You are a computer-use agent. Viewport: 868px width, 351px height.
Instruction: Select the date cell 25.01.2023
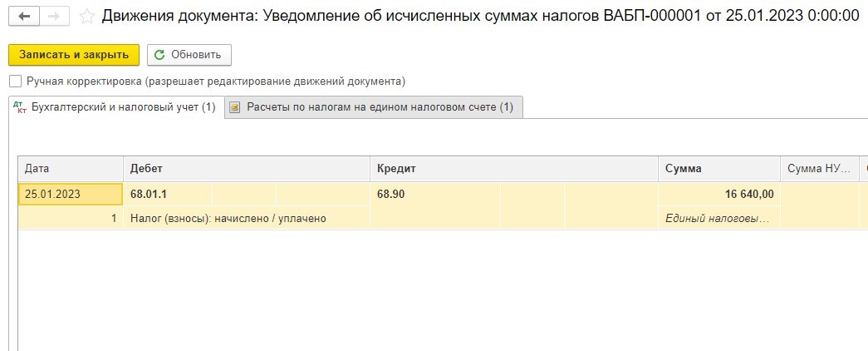coord(71,194)
